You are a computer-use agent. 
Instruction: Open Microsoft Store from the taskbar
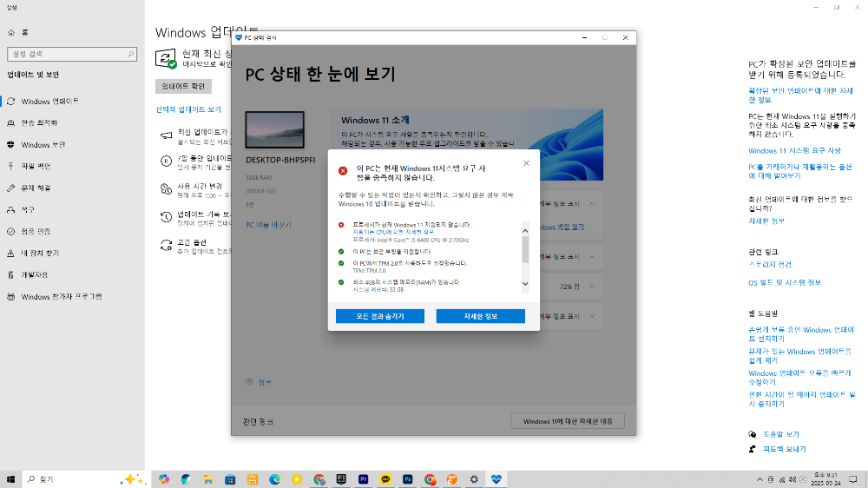point(230,479)
